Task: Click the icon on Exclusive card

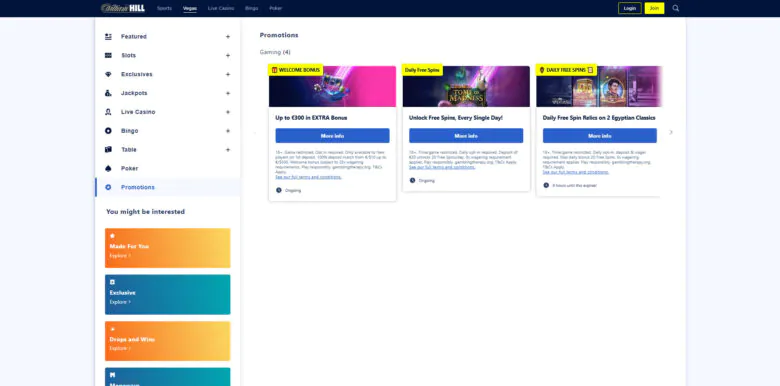Action: click(x=112, y=282)
